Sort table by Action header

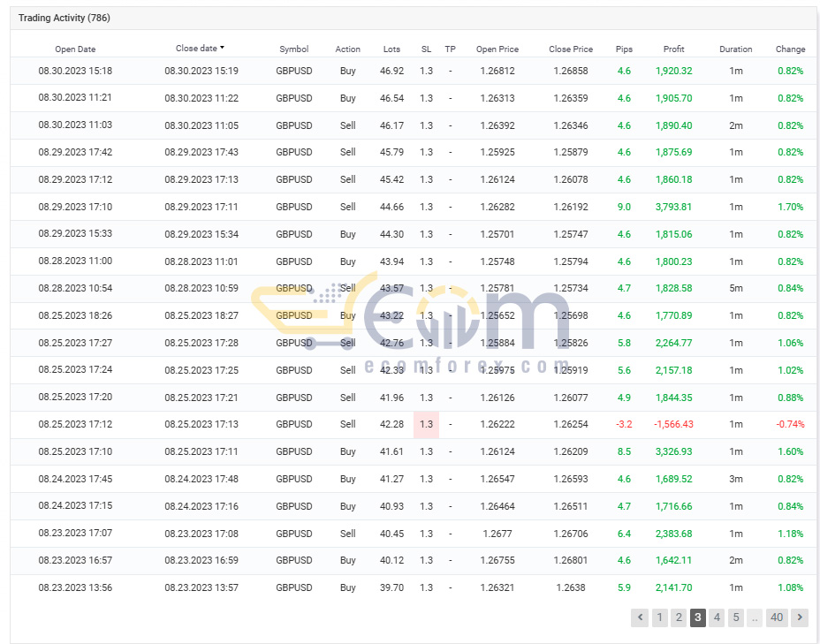348,49
